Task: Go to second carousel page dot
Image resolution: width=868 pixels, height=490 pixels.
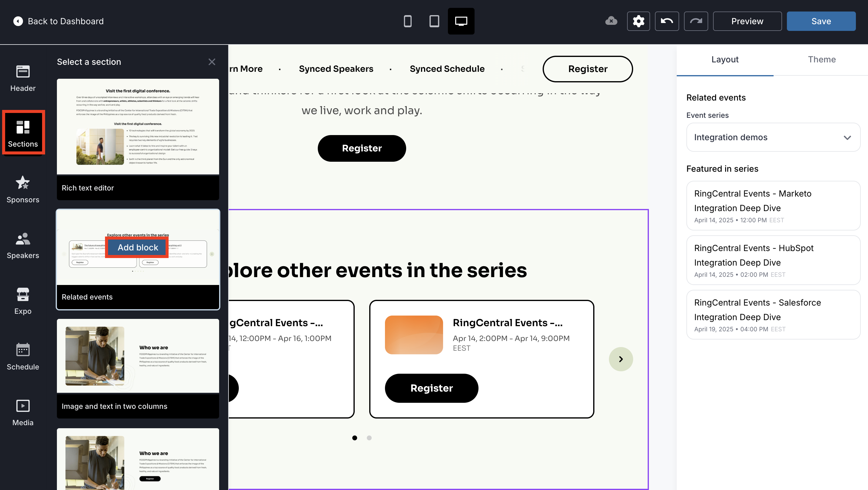Action: pyautogui.click(x=369, y=438)
